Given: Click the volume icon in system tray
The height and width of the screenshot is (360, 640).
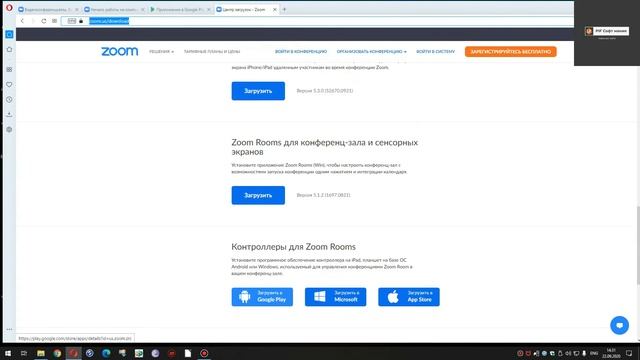Looking at the screenshot, I should 568,353.
